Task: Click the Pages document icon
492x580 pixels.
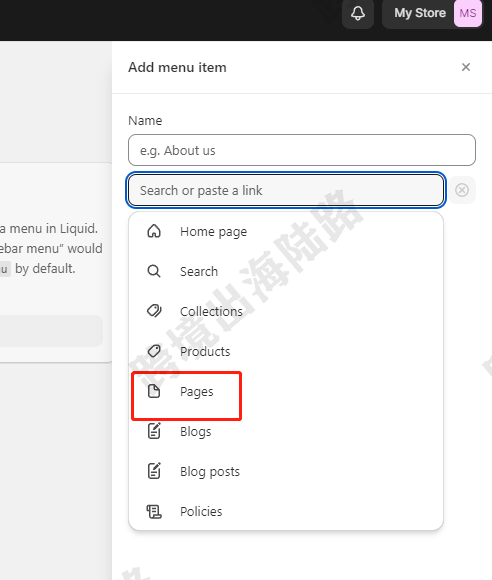Action: click(154, 391)
